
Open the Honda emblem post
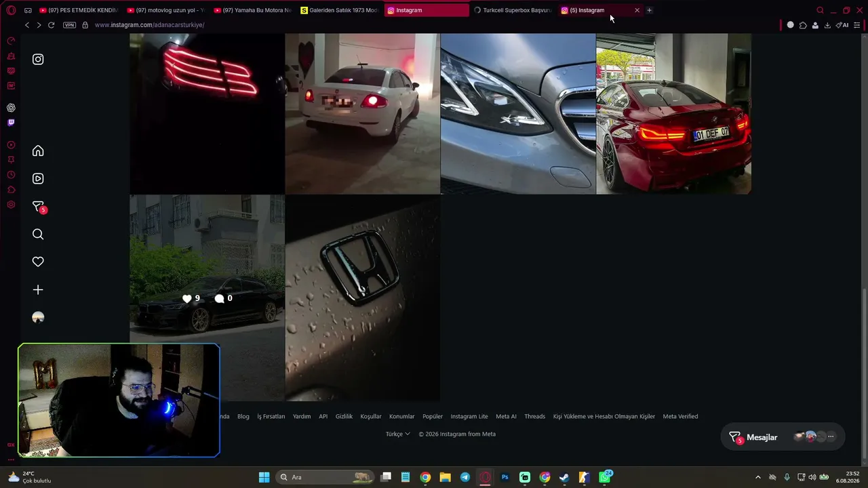coord(362,298)
